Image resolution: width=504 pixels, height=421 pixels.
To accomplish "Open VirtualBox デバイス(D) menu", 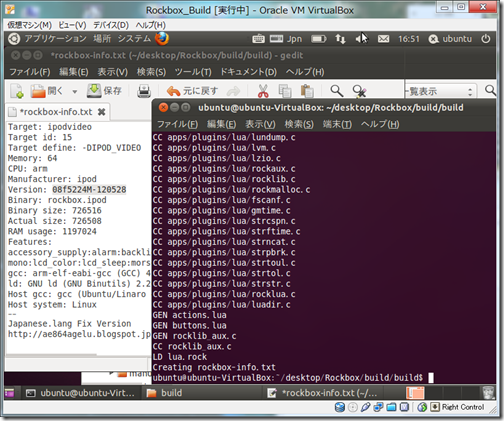I will (110, 25).
